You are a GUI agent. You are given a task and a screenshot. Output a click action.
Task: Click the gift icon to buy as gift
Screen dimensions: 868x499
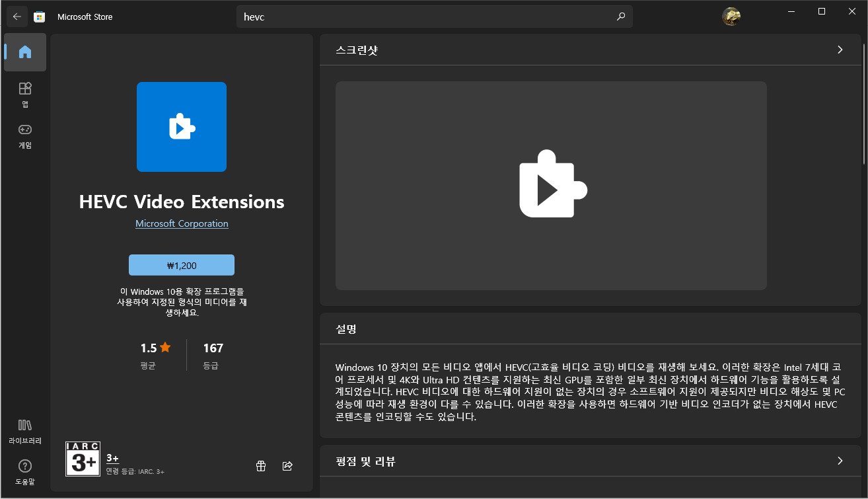[261, 466]
